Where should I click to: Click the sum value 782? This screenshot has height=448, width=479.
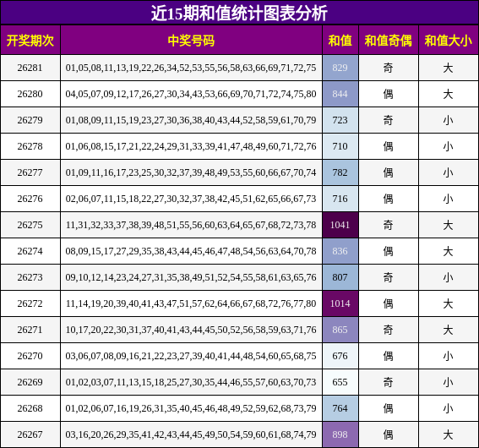pyautogui.click(x=340, y=172)
